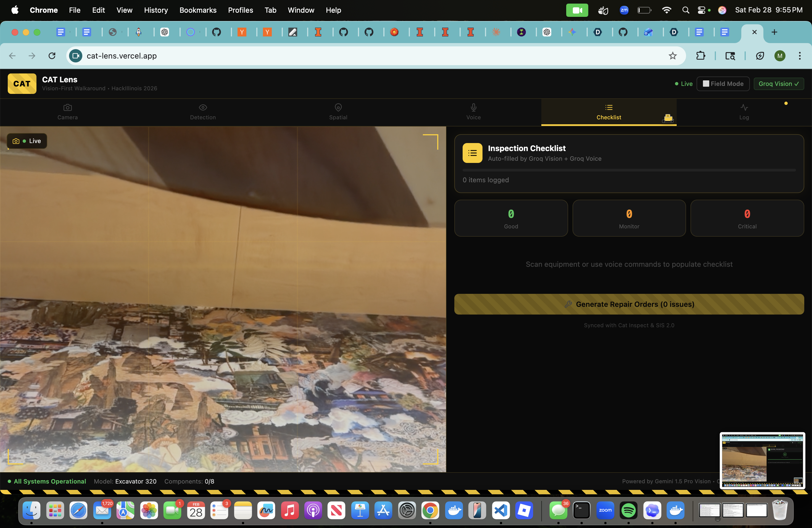Open Chrome three-dot menu
This screenshot has height=528, width=812.
click(x=799, y=56)
